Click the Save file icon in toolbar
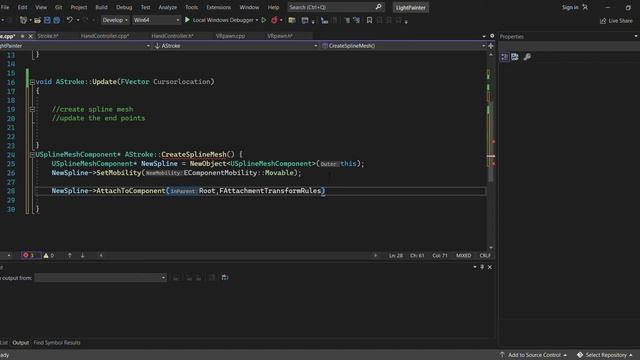This screenshot has width=640, height=360. click(x=47, y=20)
